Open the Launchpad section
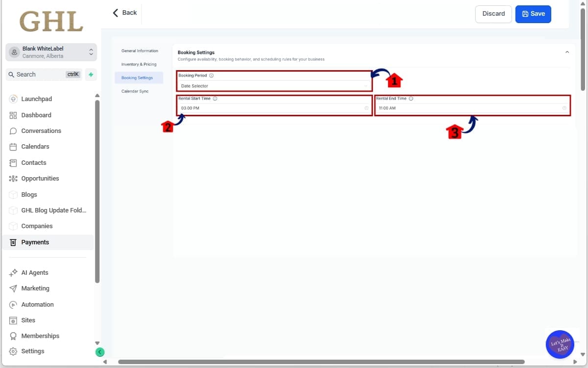588x368 pixels. tap(29, 99)
